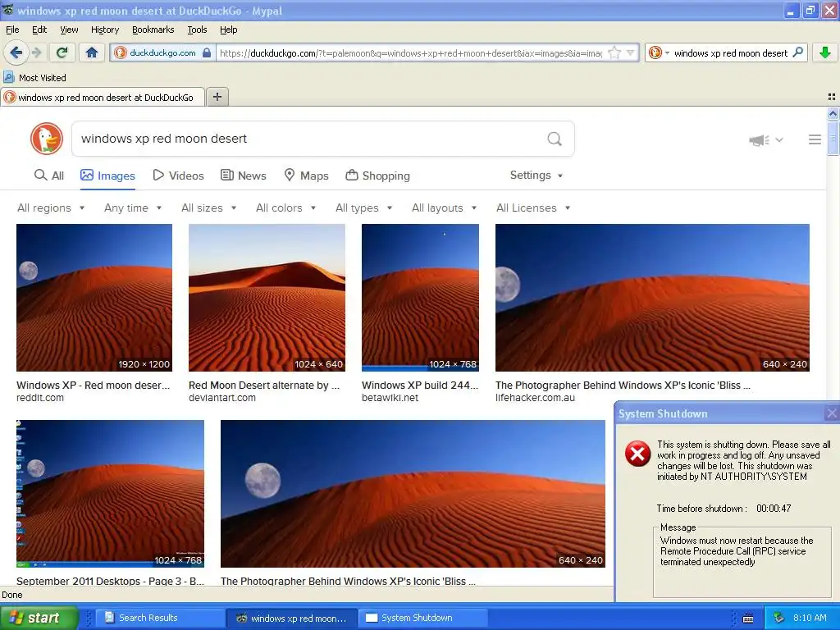The height and width of the screenshot is (630, 840).
Task: Submit search using the magnifying glass button
Action: [555, 139]
